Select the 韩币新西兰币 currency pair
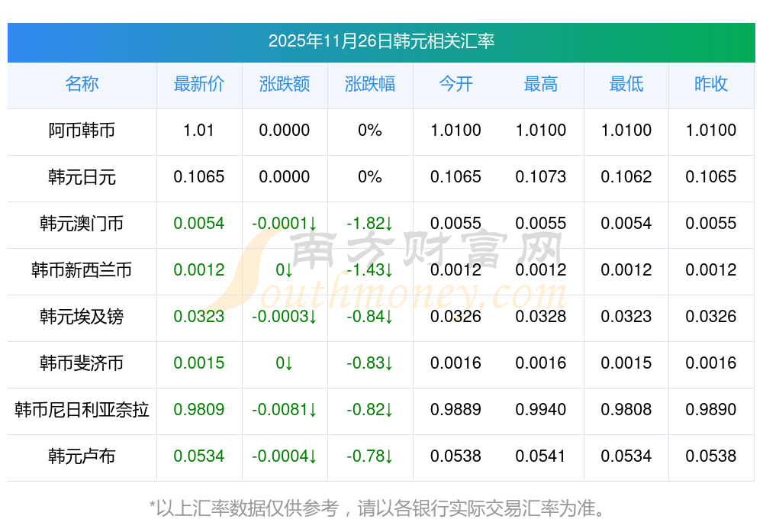 coord(82,270)
